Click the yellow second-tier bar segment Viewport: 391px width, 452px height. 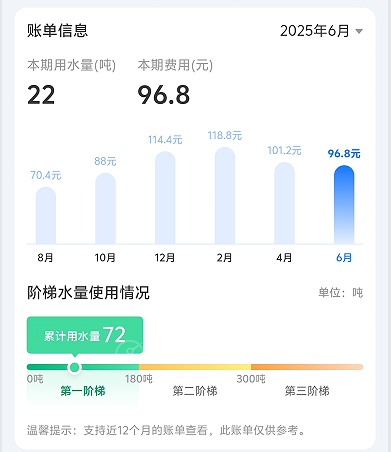(x=195, y=367)
